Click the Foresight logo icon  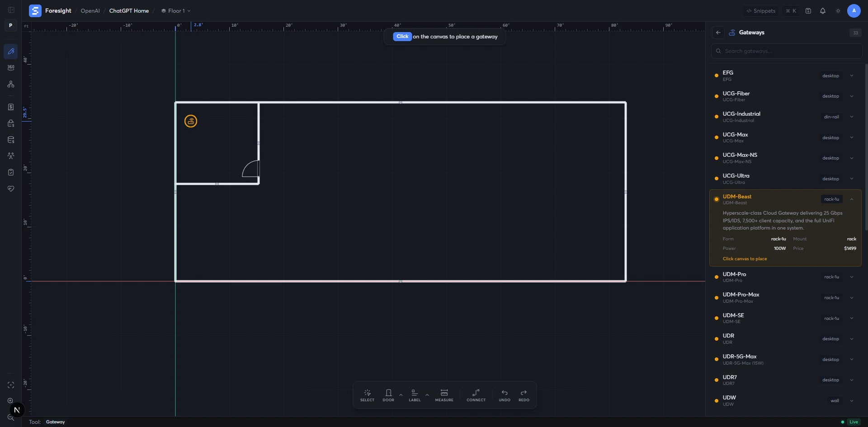pyautogui.click(x=35, y=11)
